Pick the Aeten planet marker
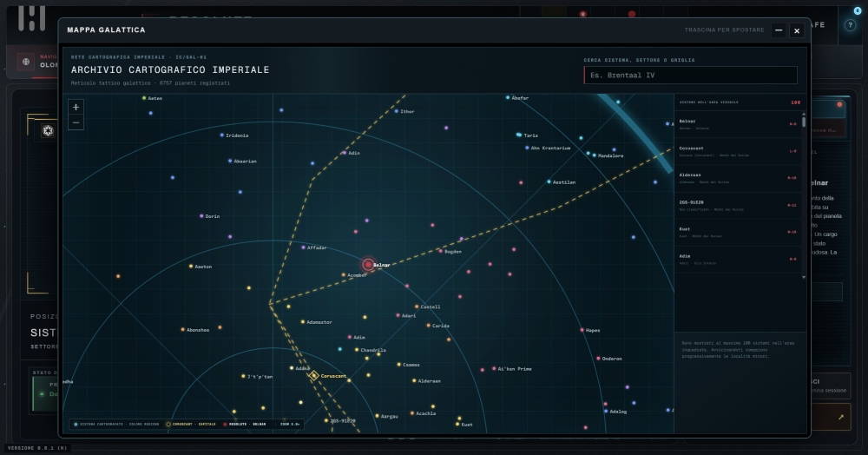The image size is (868, 455). pos(144,98)
